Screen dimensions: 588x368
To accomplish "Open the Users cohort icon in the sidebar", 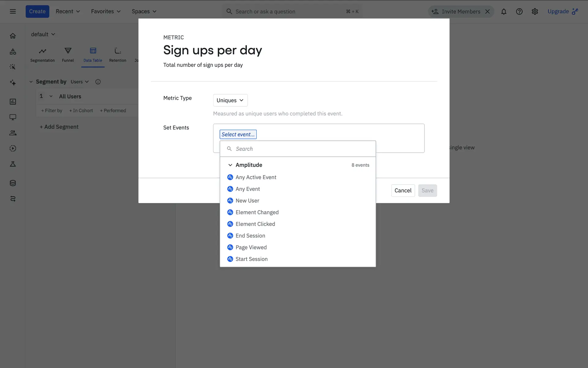I will coord(13,133).
